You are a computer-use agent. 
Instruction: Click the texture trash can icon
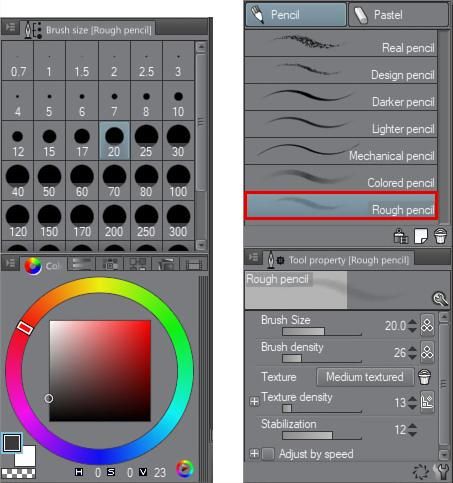(425, 377)
